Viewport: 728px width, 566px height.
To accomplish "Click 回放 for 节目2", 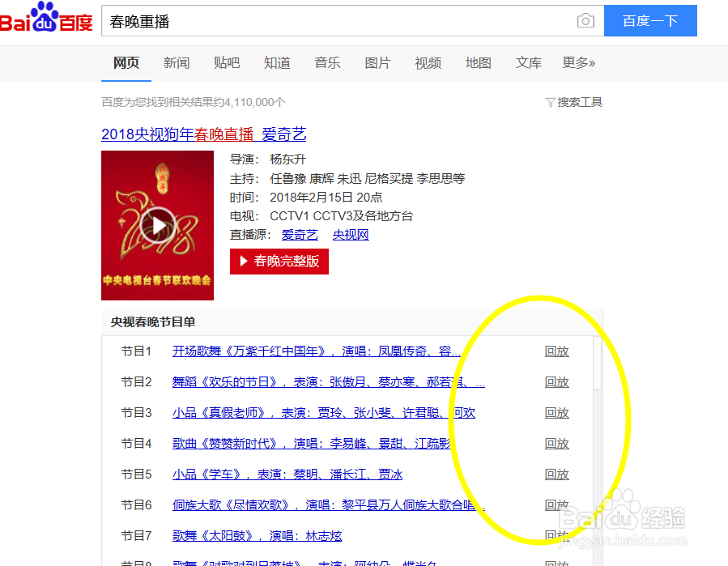I will pyautogui.click(x=556, y=382).
